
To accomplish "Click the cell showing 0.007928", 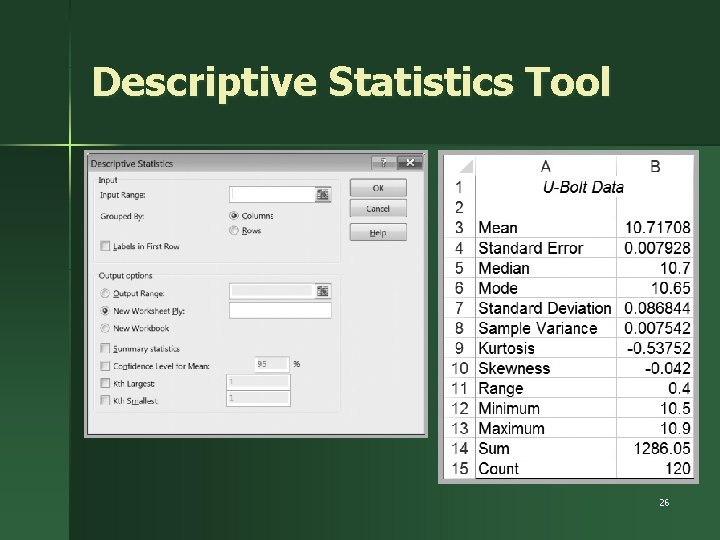I will click(655, 248).
